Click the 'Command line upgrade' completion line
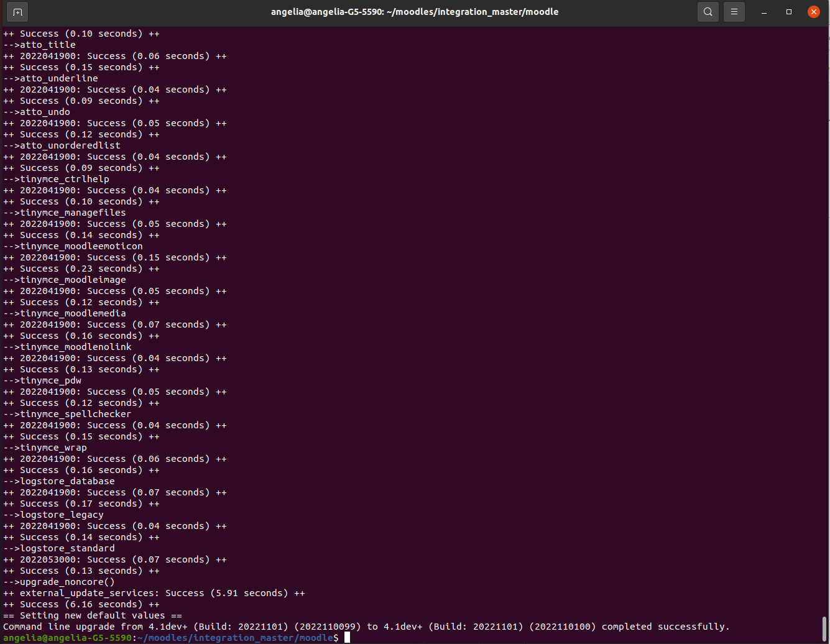 click(367, 627)
